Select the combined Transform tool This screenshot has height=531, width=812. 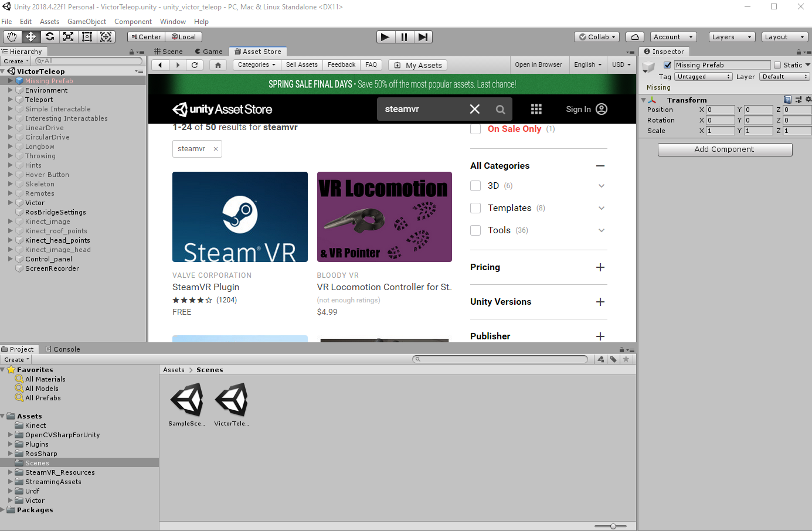pos(106,36)
